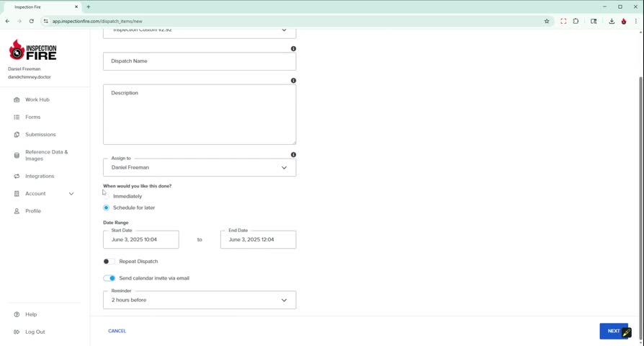
Task: Open browser downloads icon
Action: pyautogui.click(x=612, y=22)
